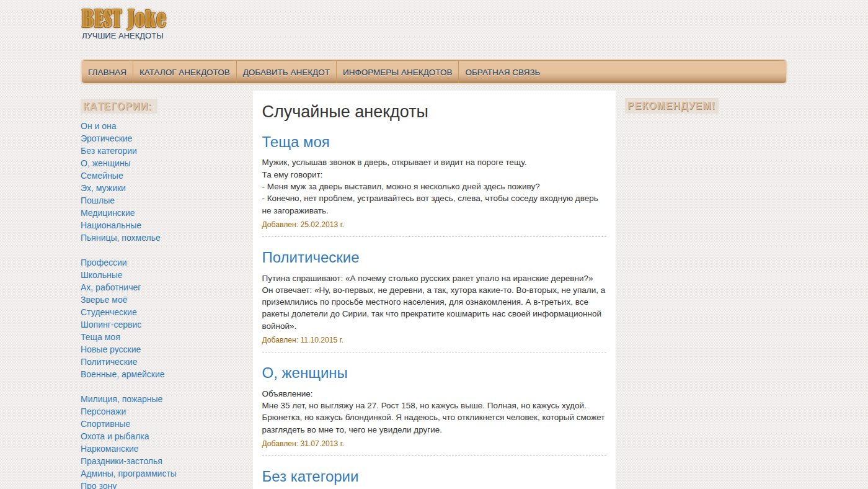Image resolution: width=868 pixels, height=489 pixels.
Task: Open Медицинские jokes category
Action: [108, 213]
